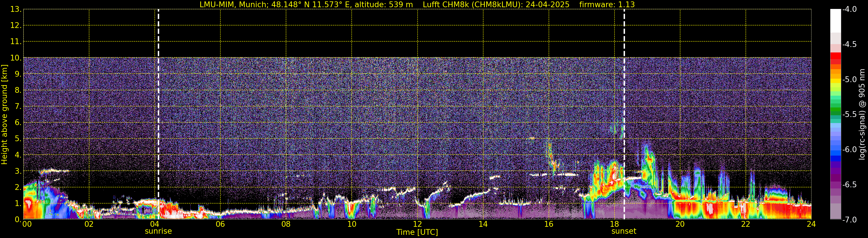Click the white dashed sunrise marker line
Screen dimensions: 868x238
pos(158,114)
